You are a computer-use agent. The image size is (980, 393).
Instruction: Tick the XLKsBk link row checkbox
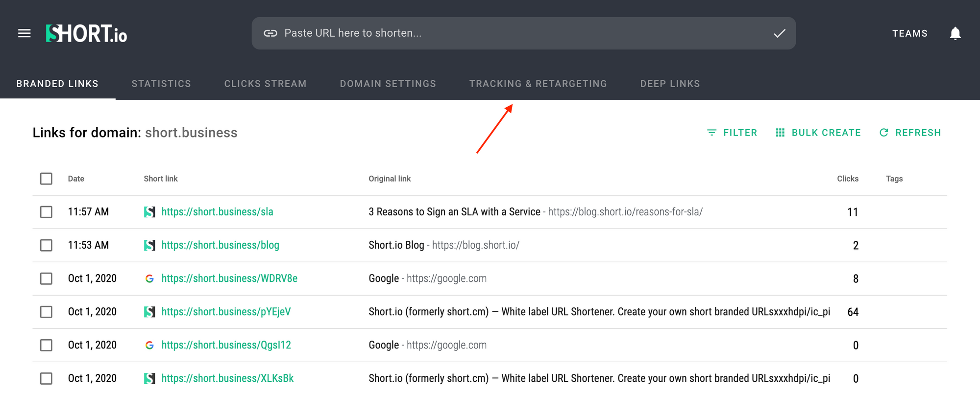click(x=46, y=378)
